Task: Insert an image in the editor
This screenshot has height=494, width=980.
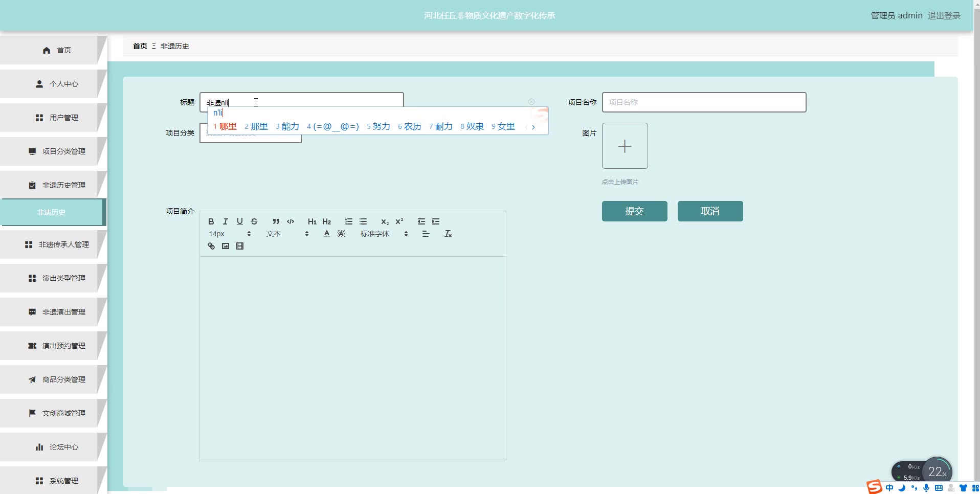Action: click(x=226, y=246)
